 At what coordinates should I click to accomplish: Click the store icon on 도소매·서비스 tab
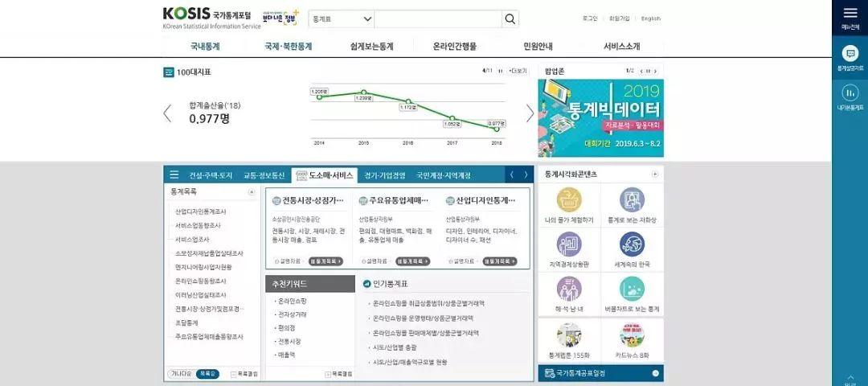click(x=301, y=175)
